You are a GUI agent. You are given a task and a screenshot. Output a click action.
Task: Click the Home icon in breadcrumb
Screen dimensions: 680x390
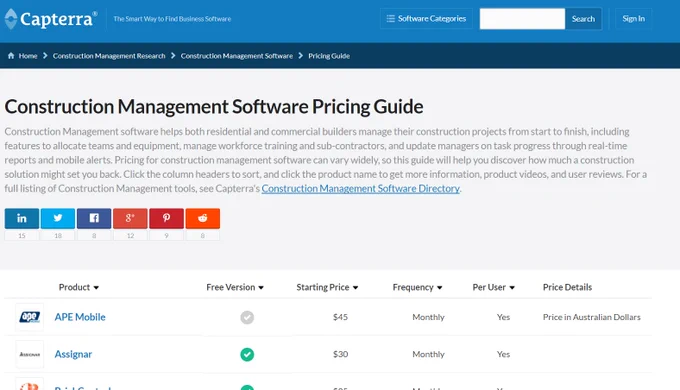(11, 56)
